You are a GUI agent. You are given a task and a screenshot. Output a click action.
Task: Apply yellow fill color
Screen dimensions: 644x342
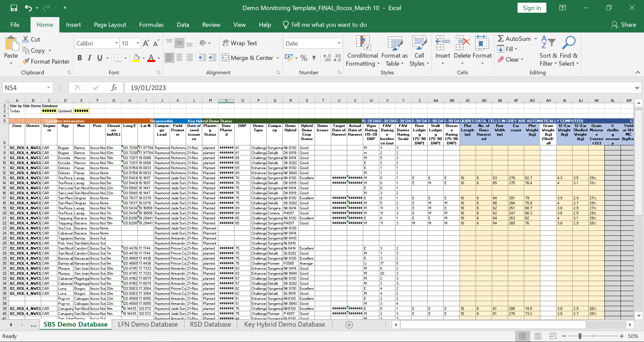[x=136, y=58]
